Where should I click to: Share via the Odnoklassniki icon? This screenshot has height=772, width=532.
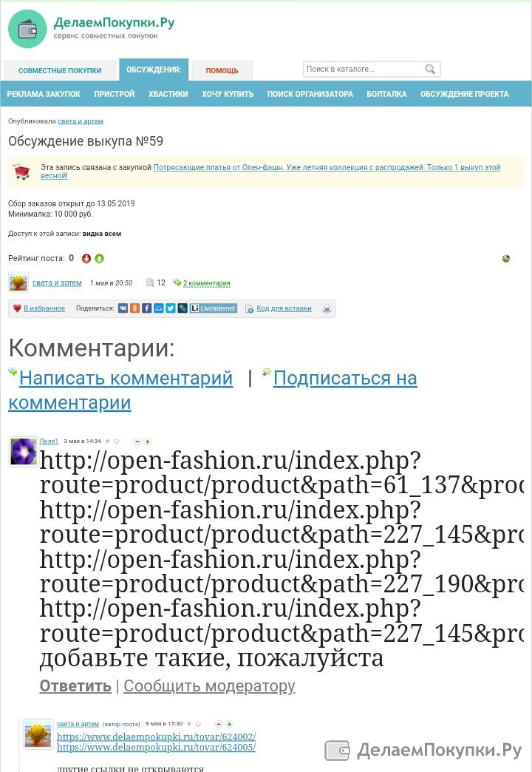pyautogui.click(x=134, y=308)
